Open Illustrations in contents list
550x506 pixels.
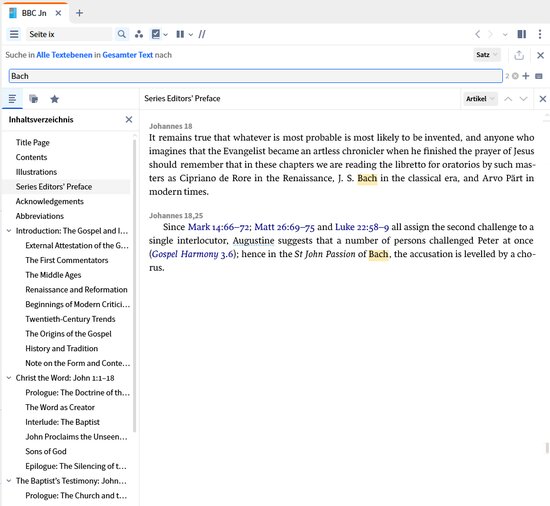pos(36,172)
